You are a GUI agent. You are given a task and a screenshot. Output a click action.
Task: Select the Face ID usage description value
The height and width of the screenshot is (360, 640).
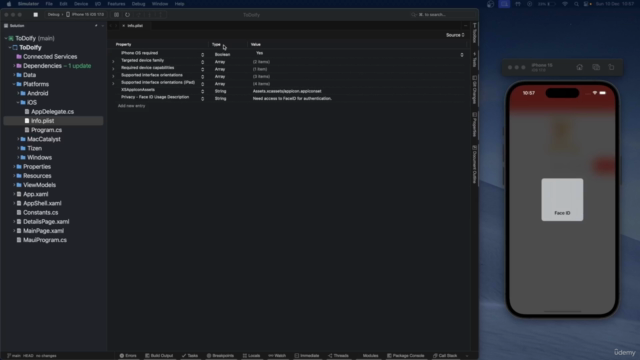[292, 98]
